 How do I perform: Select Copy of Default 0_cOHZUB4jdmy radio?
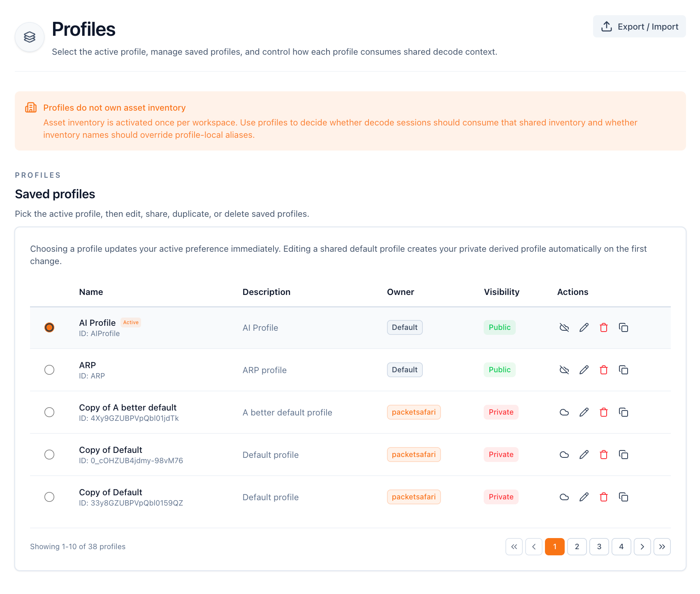[x=49, y=455]
